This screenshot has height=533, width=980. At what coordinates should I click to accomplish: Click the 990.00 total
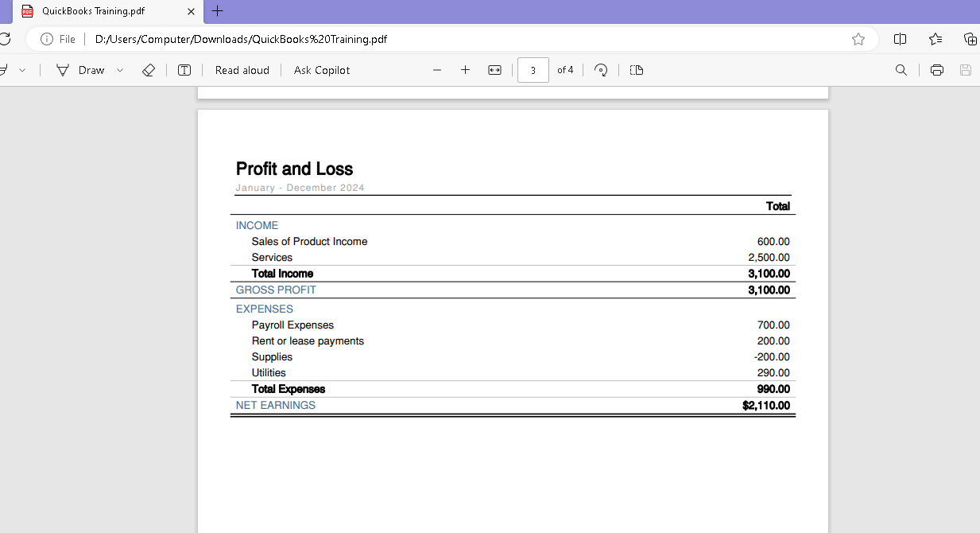(773, 389)
